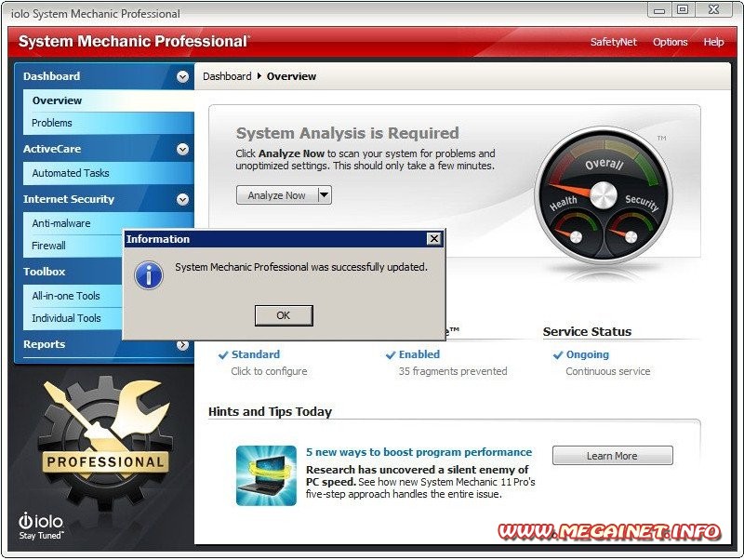
Task: Click the iolo Stay Tuned logo
Action: click(41, 527)
